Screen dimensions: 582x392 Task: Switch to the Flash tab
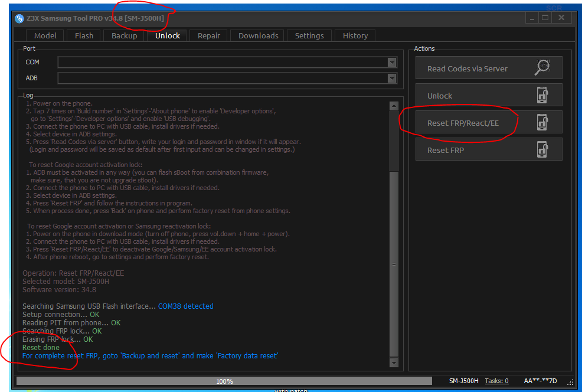coord(84,35)
